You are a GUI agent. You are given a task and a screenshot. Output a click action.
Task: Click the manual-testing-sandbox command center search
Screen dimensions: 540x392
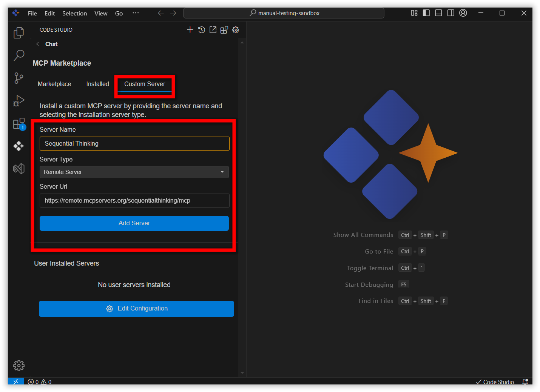point(284,13)
